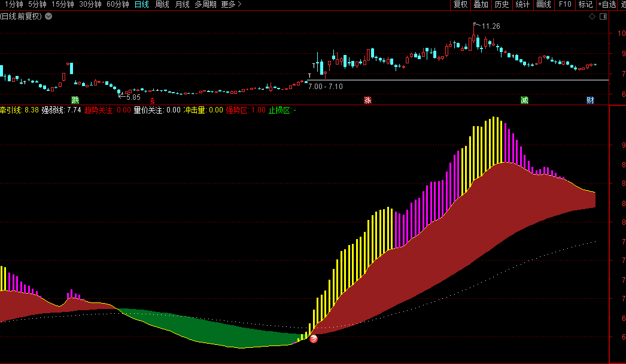Click the red $ marker below candles
This screenshot has width=626, height=364.
152,100
